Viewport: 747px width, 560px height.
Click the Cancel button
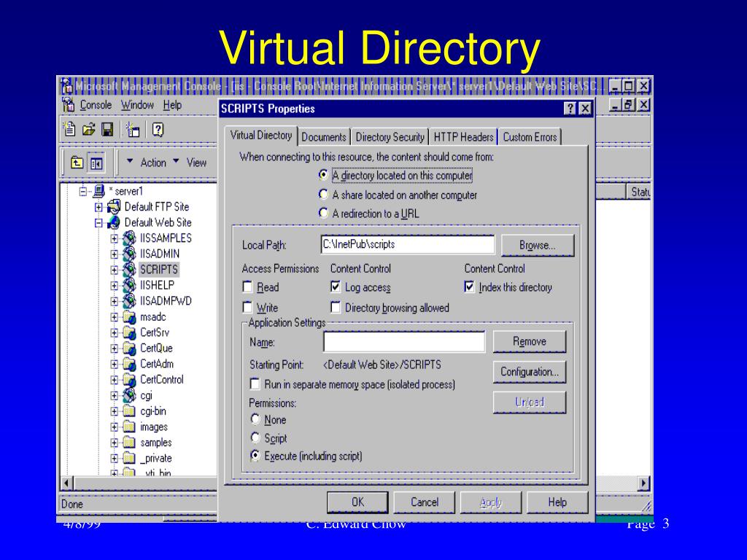tap(425, 502)
